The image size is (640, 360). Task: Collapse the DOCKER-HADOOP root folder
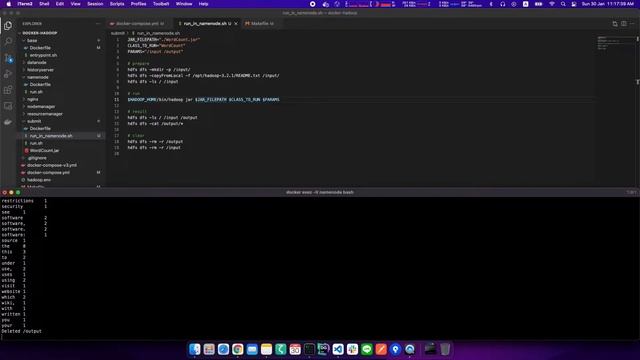tap(40, 33)
